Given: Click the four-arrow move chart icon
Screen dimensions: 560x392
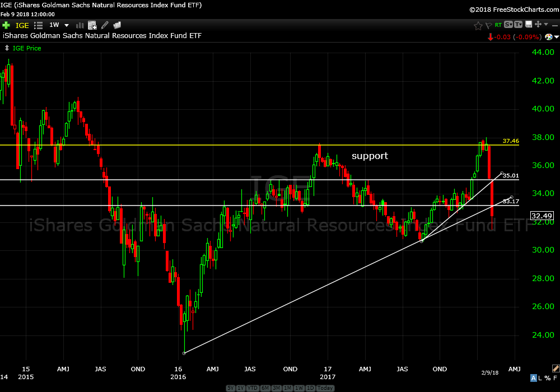Looking at the screenshot, I should [538, 25].
